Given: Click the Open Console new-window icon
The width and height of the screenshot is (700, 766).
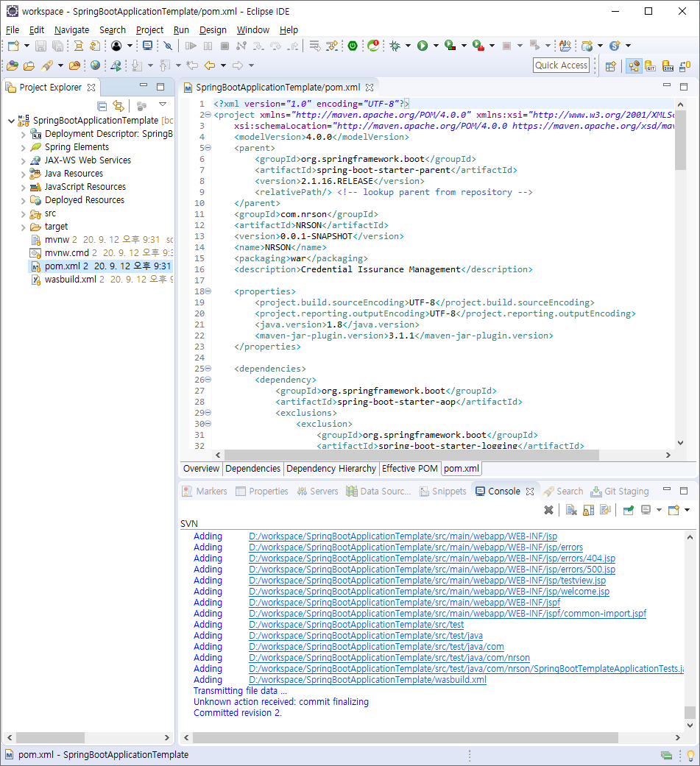Looking at the screenshot, I should click(x=674, y=510).
